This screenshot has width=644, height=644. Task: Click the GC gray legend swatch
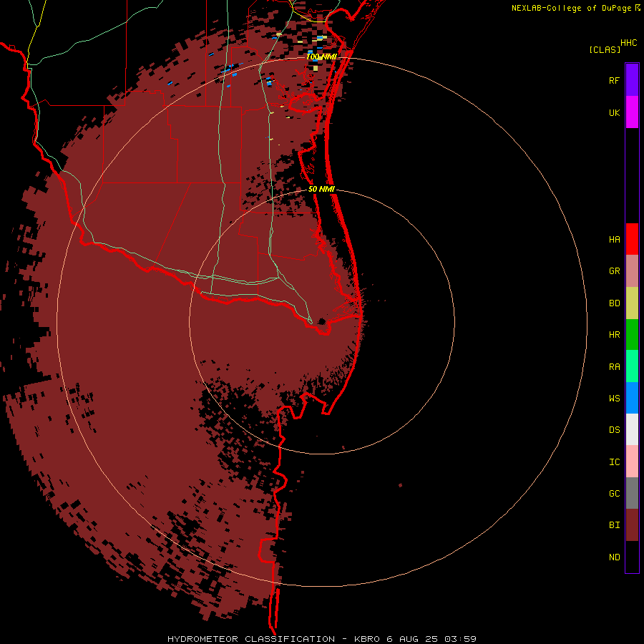coord(632,493)
